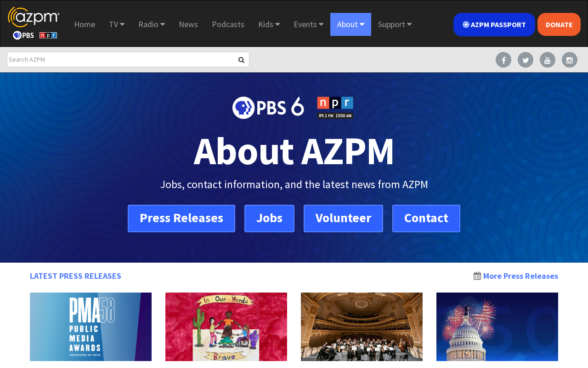Viewport: 588px width, 368px height.
Task: Open the Press Releases page button
Action: click(181, 218)
